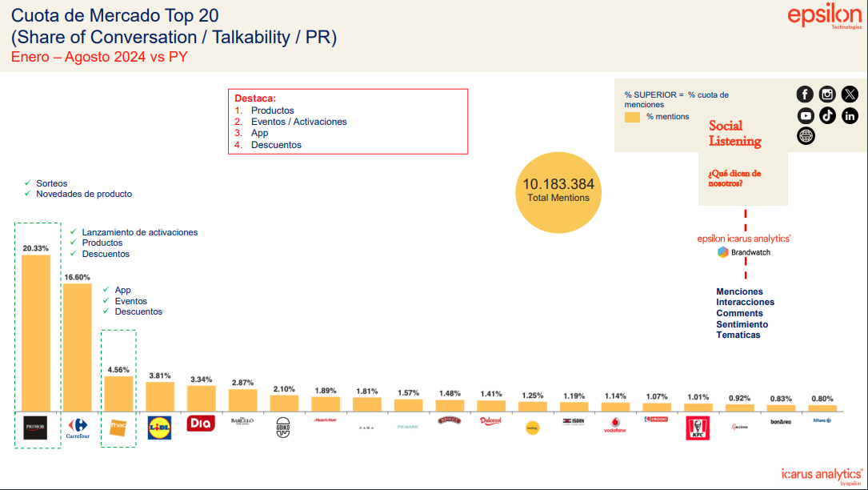The width and height of the screenshot is (868, 490).
Task: Click 'Comments' in the metrics list
Action: [739, 313]
